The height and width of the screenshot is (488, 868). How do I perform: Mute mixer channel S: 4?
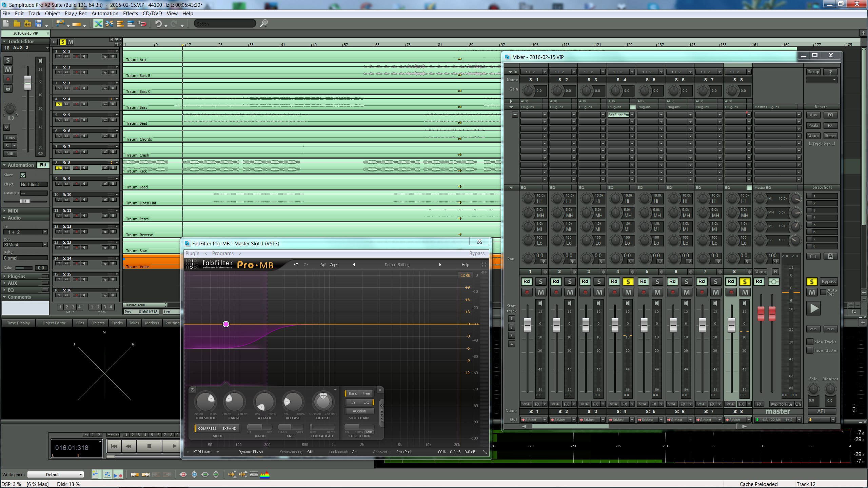tap(628, 292)
